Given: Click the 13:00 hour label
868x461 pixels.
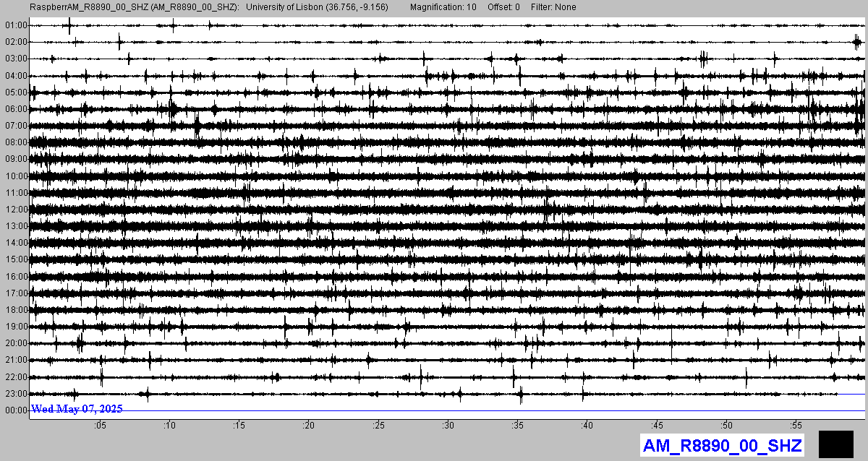Looking at the screenshot, I should tap(16, 226).
